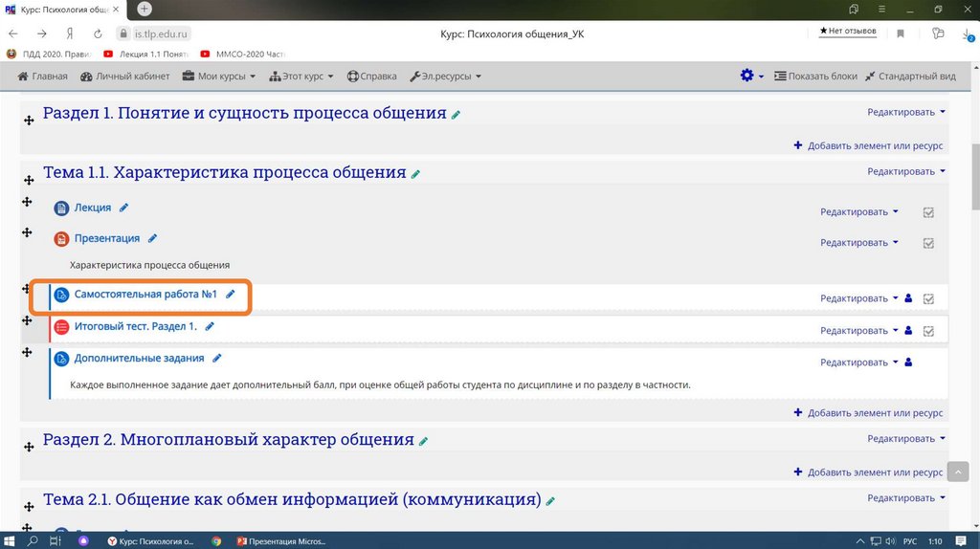Expand Редактировать dropdown for Раздел 1

point(905,112)
